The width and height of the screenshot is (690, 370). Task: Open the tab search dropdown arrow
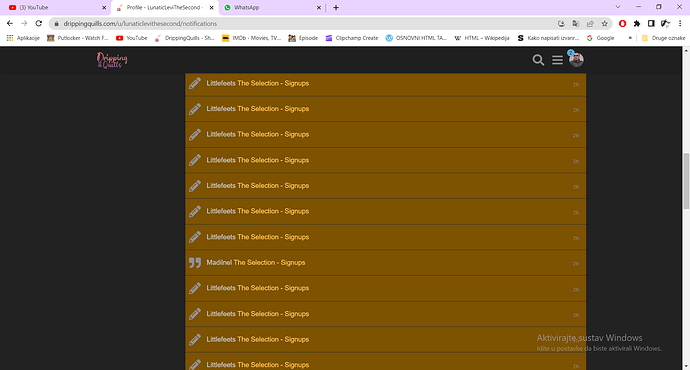pyautogui.click(x=618, y=7)
